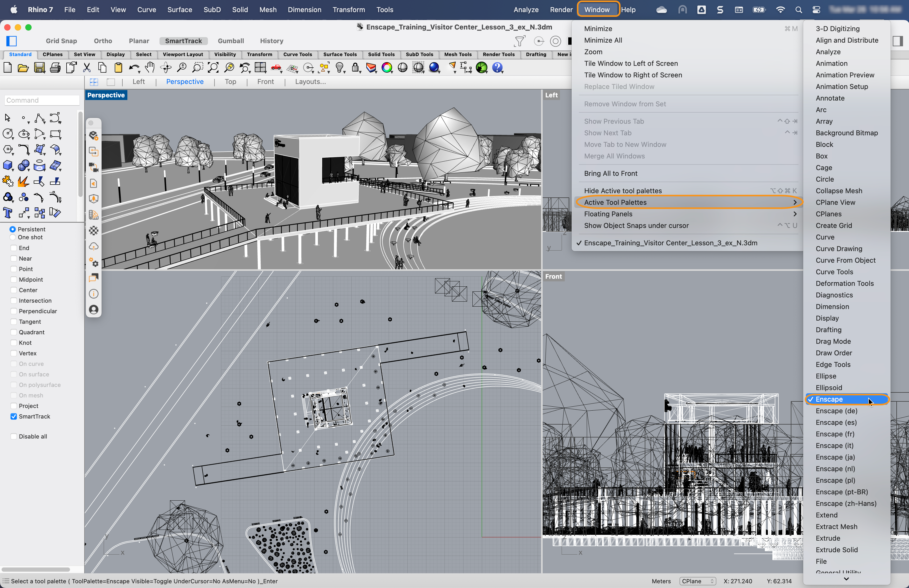Select the Persistent osnap radio button

tap(13, 229)
